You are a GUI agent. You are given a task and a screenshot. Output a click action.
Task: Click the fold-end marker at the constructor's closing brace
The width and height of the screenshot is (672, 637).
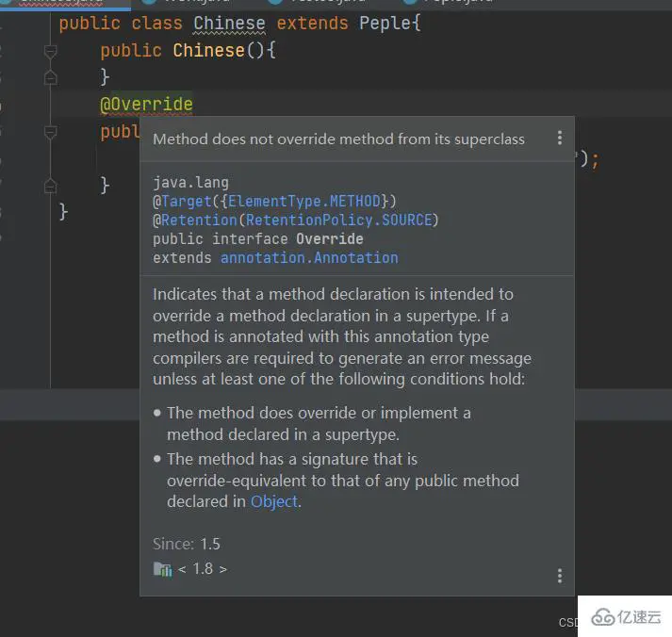[51, 77]
